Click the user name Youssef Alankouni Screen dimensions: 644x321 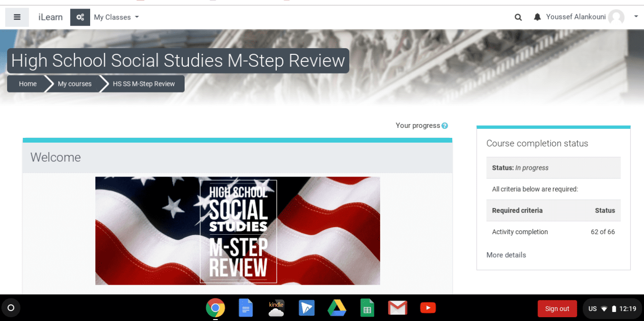click(x=576, y=17)
